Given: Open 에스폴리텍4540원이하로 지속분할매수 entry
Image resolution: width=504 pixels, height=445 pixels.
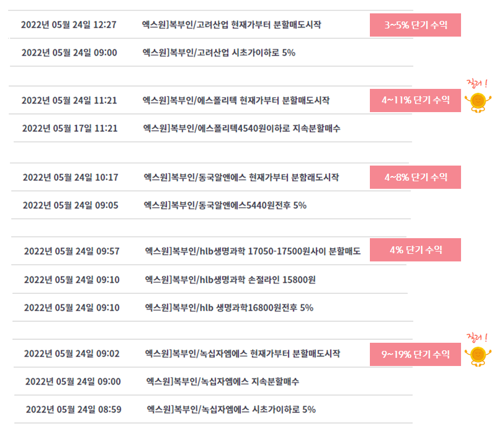Looking at the screenshot, I should [x=242, y=128].
